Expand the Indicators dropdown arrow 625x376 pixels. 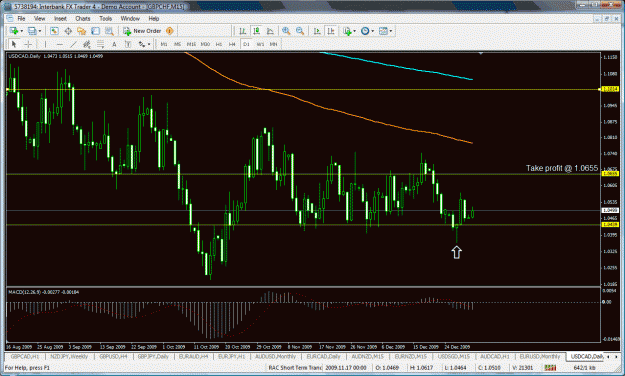click(x=354, y=31)
